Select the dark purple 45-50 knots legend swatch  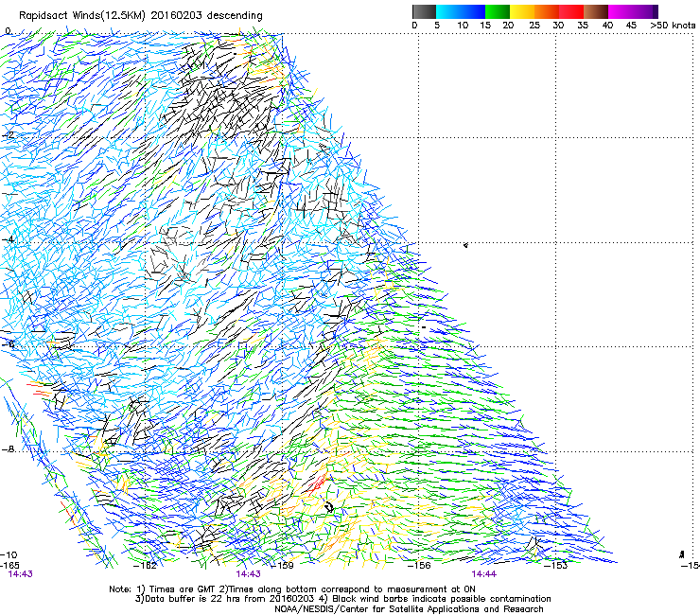click(x=645, y=11)
